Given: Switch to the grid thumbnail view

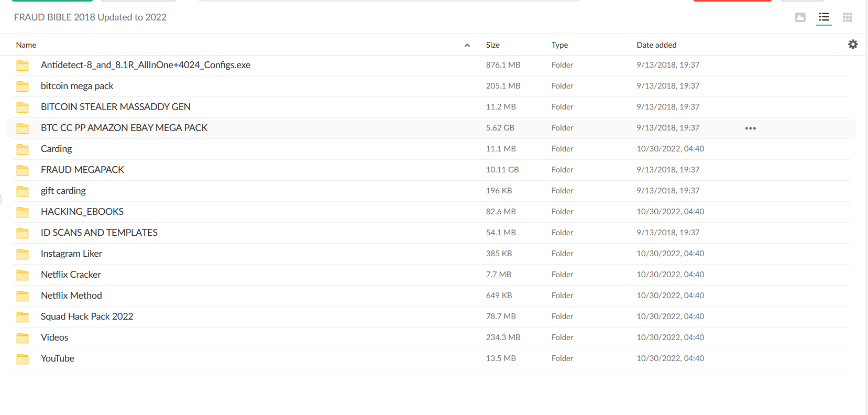Looking at the screenshot, I should click(847, 18).
